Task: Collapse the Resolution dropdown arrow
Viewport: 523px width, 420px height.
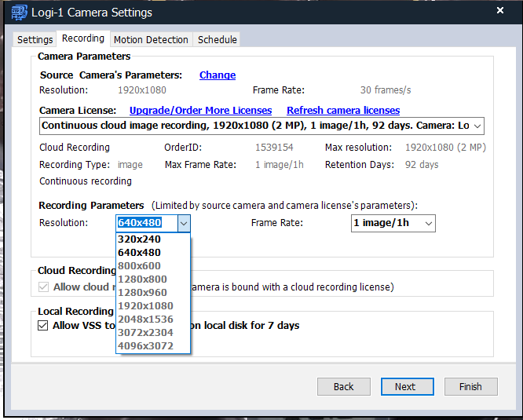Action: [x=183, y=224]
